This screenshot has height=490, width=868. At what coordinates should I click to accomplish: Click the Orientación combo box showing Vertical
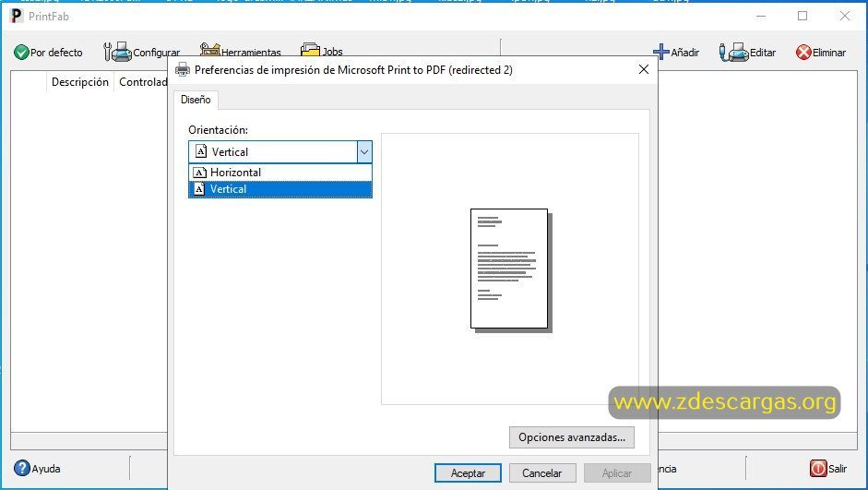280,151
